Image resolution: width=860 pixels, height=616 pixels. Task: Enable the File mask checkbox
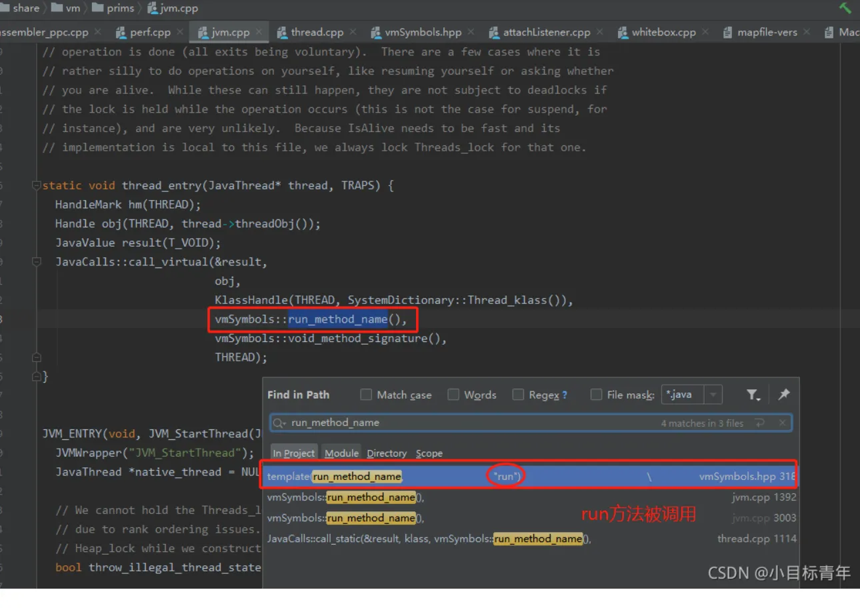[596, 395]
